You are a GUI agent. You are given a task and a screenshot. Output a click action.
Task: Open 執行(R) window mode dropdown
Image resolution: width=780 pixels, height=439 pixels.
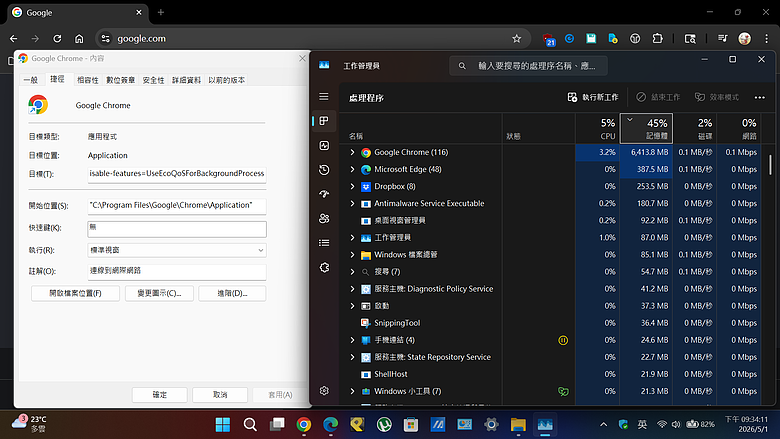tap(177, 250)
